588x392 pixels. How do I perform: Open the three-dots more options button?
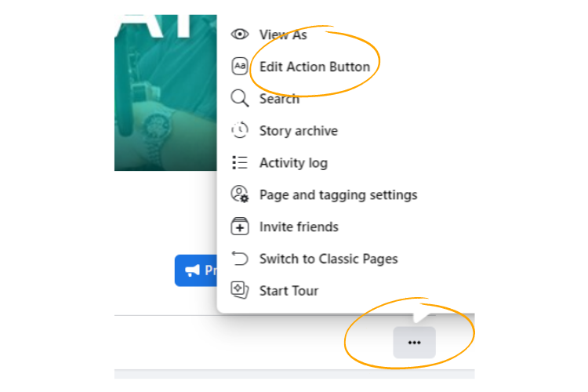414,342
